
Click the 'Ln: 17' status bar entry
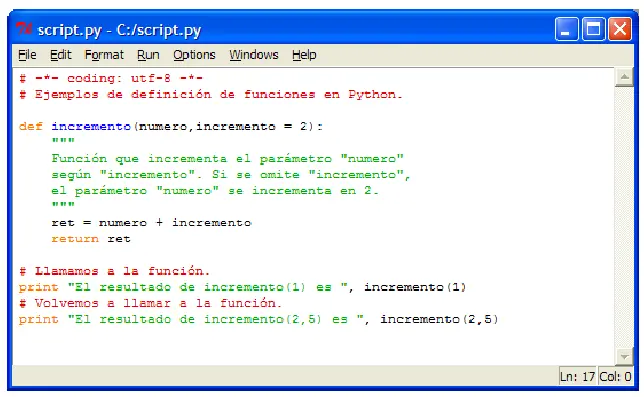click(x=577, y=376)
